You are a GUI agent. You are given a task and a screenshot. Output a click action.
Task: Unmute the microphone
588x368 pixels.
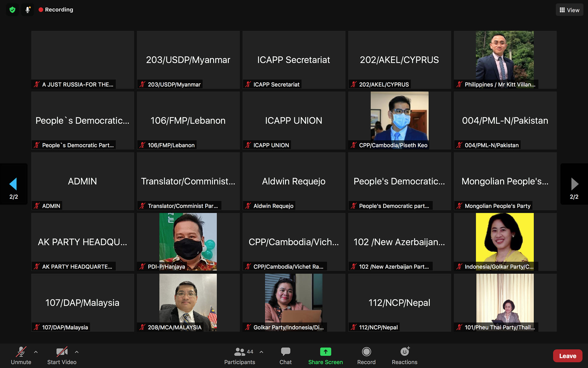pyautogui.click(x=21, y=356)
